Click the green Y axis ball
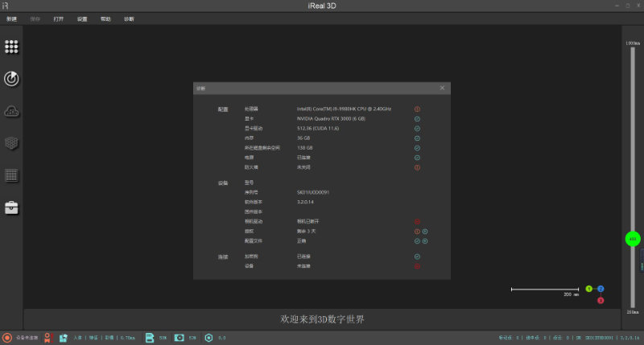This screenshot has height=345, width=644. [588, 289]
